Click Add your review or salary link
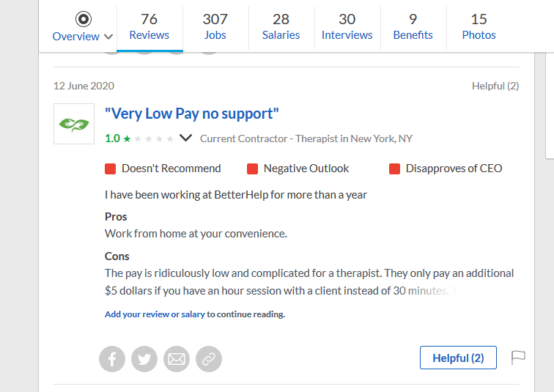 155,314
